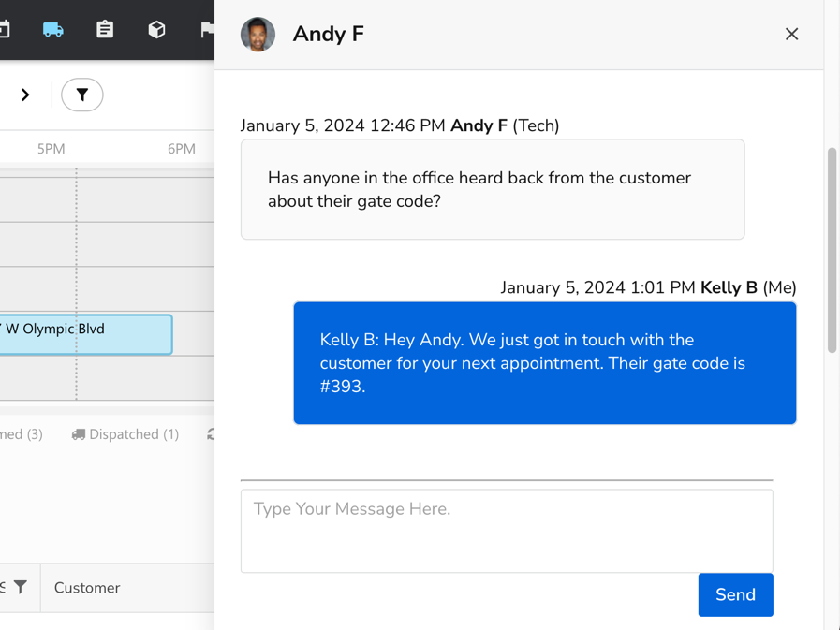Click the Customer column header

(x=87, y=588)
